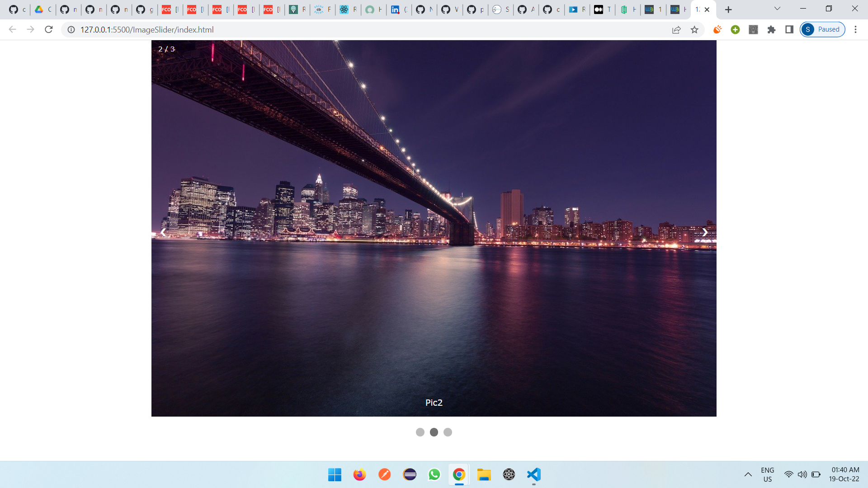Switch to the LinkedIn tab
868x488 pixels.
click(395, 9)
